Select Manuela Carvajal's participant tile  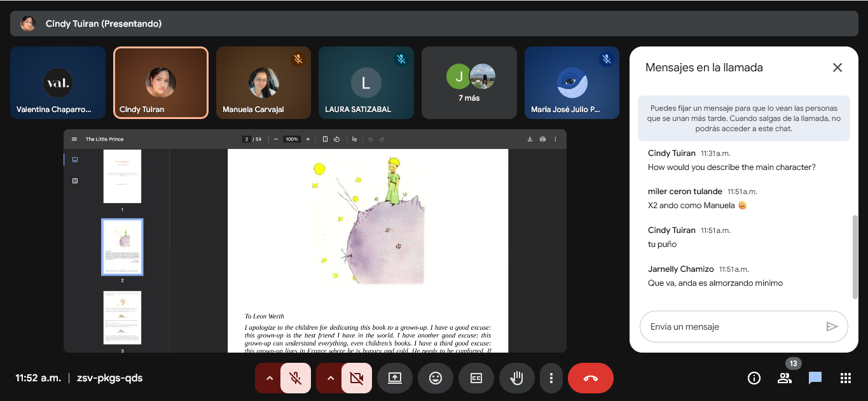tap(263, 83)
